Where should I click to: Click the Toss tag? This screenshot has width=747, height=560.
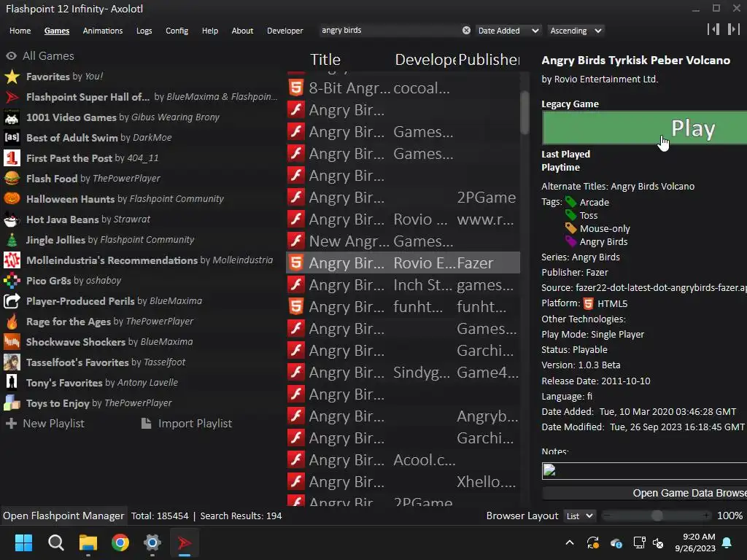(x=589, y=215)
